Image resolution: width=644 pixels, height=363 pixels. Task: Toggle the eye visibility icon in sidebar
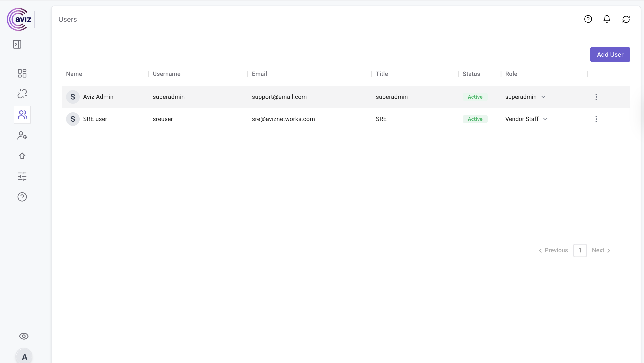(x=24, y=336)
